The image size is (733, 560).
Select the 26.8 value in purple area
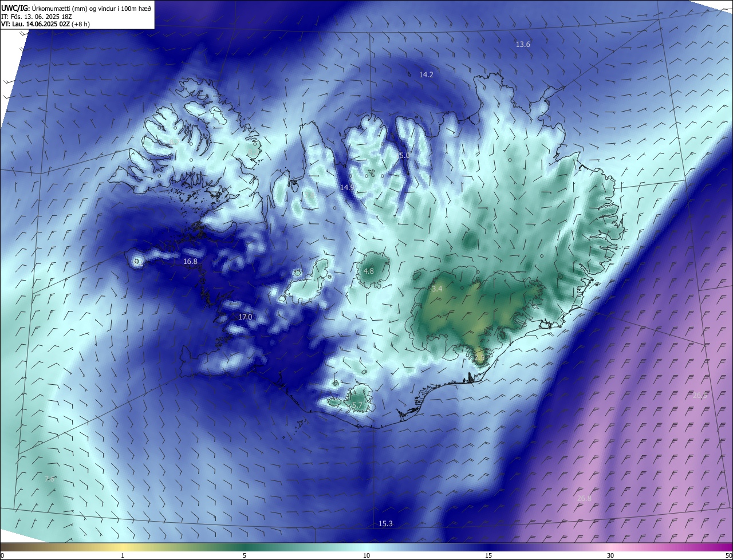point(584,499)
